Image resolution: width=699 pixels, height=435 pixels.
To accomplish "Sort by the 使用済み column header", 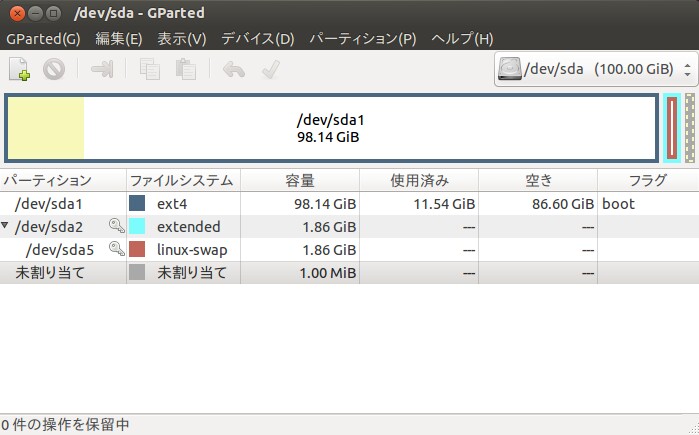I will [x=419, y=181].
